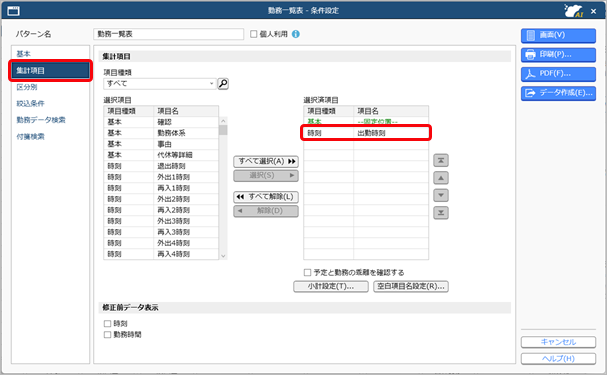The height and width of the screenshot is (375, 607).
Task: Click the blue info icon next to 個人利用
Action: pos(296,34)
